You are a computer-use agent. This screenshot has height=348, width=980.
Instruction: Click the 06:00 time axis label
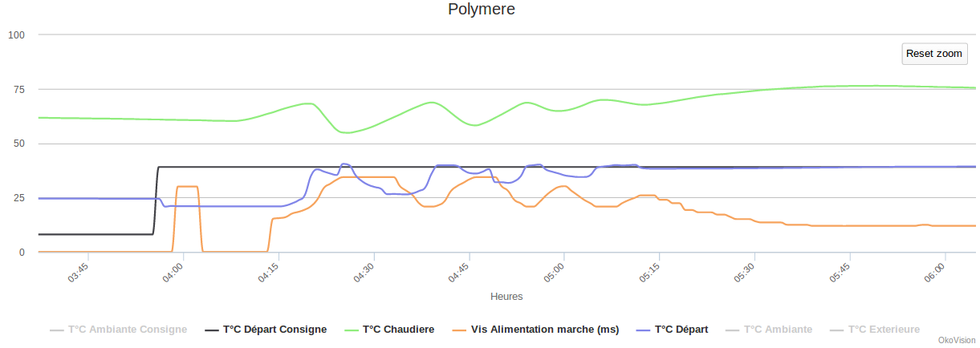(934, 269)
